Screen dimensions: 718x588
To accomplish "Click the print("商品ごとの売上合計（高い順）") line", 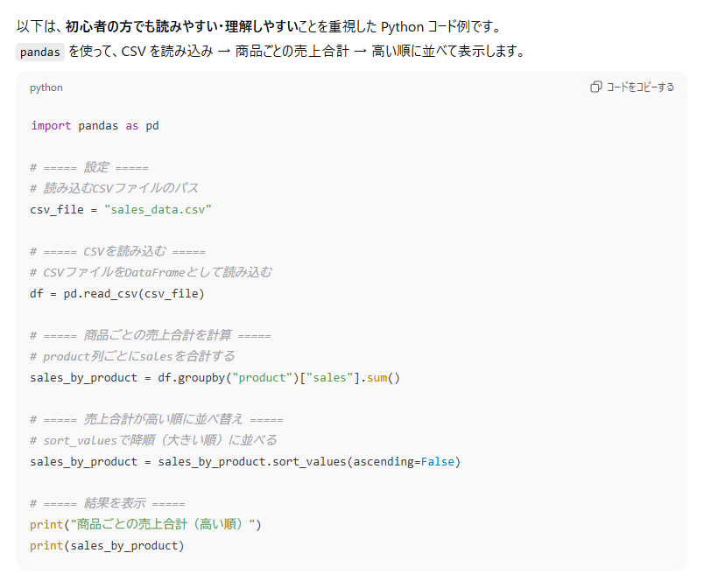I will (145, 524).
